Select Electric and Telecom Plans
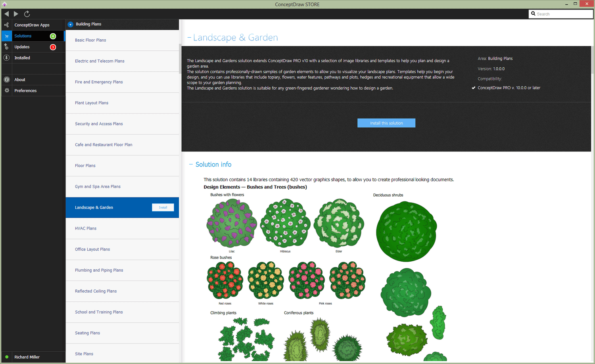This screenshot has height=364, width=595. (x=122, y=61)
